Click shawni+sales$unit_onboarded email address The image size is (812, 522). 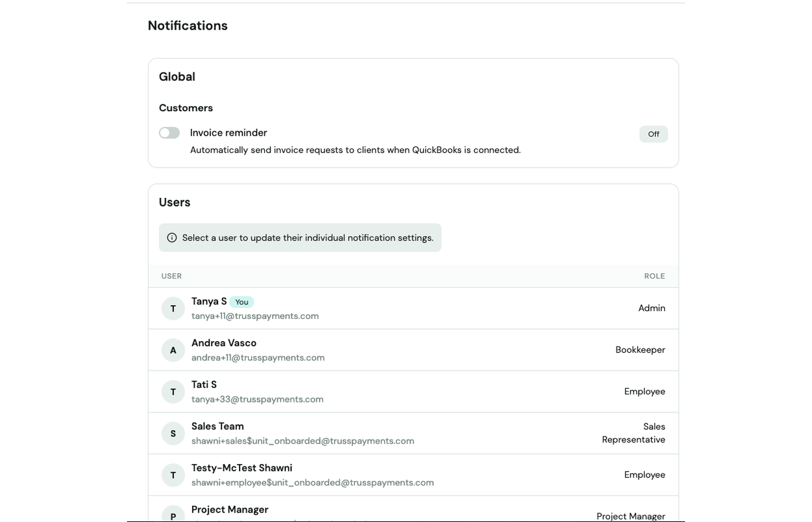[x=303, y=441]
